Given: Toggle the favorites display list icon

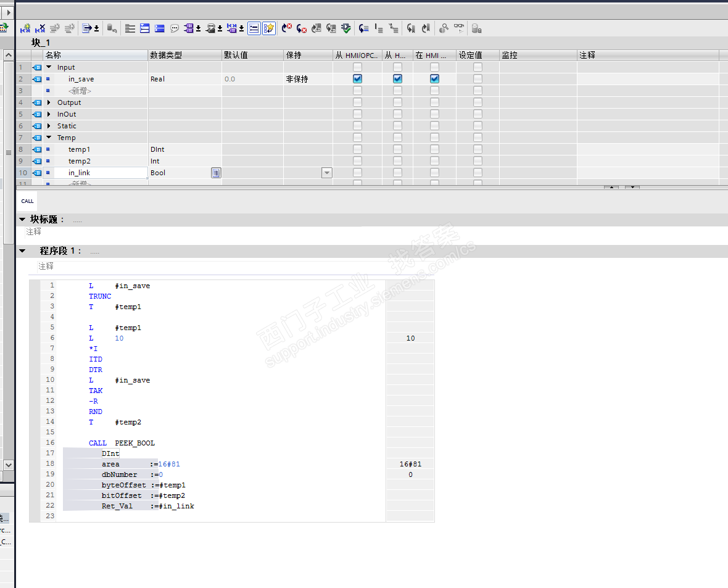Looking at the screenshot, I should [254, 29].
